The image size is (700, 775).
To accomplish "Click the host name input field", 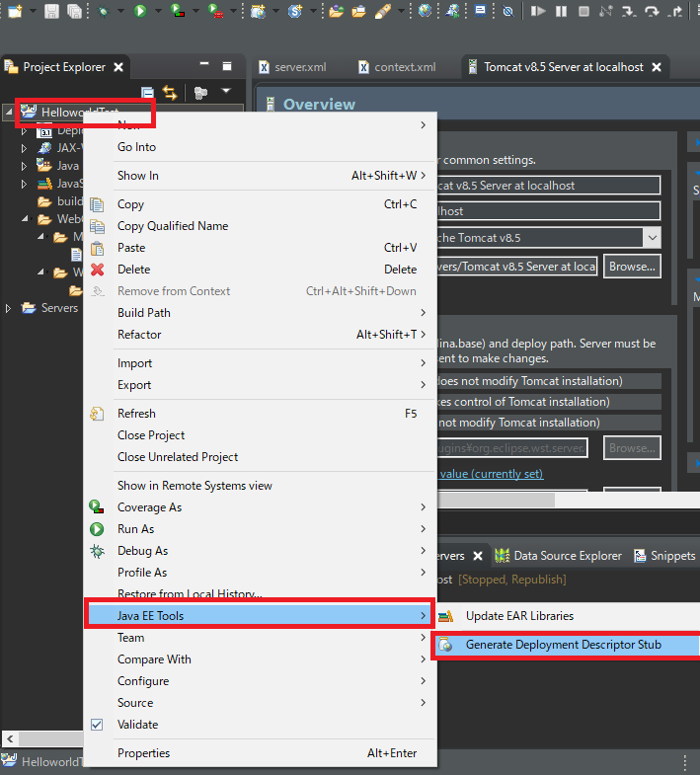I will [x=549, y=211].
